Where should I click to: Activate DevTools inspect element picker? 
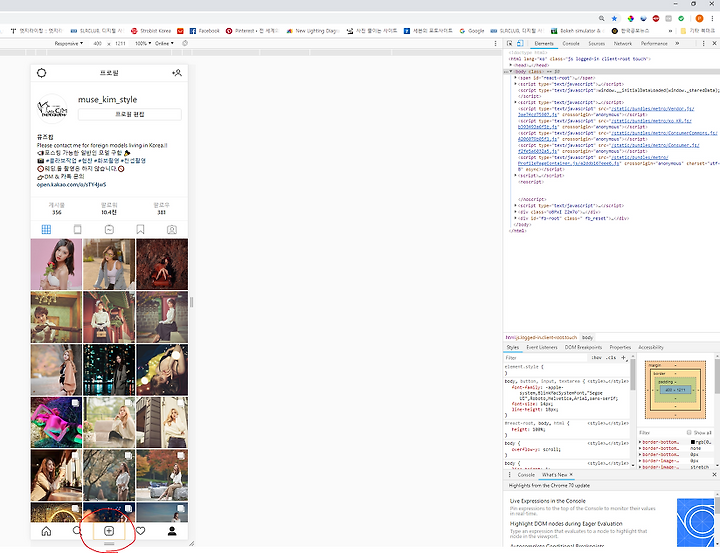(x=510, y=43)
